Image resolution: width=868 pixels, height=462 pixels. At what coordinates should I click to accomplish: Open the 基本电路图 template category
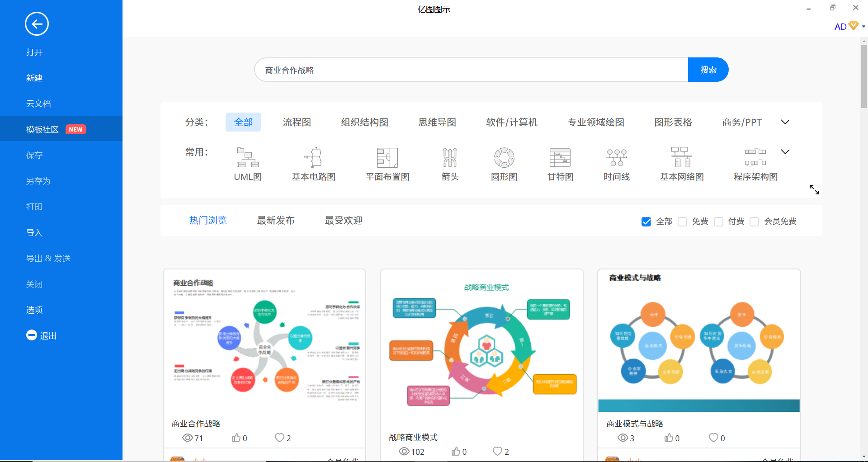314,164
